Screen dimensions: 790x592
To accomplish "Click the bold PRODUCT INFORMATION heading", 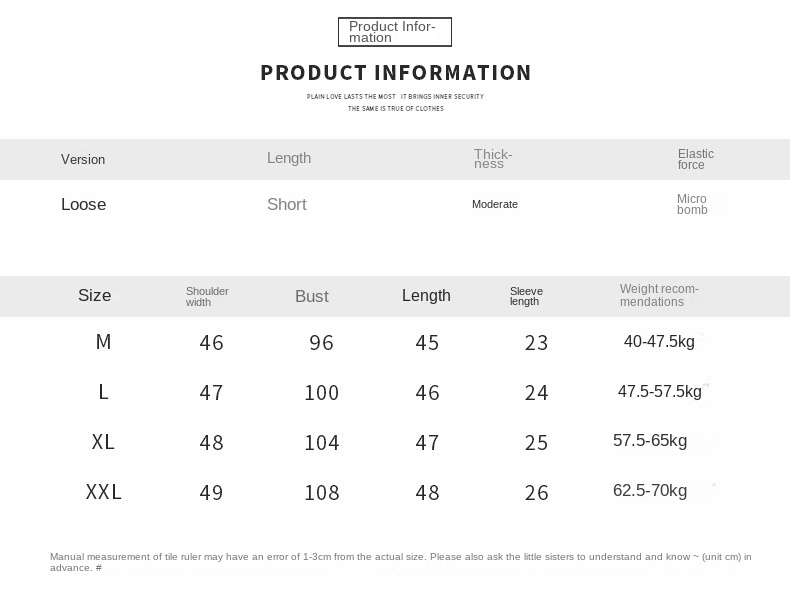I will point(395,73).
